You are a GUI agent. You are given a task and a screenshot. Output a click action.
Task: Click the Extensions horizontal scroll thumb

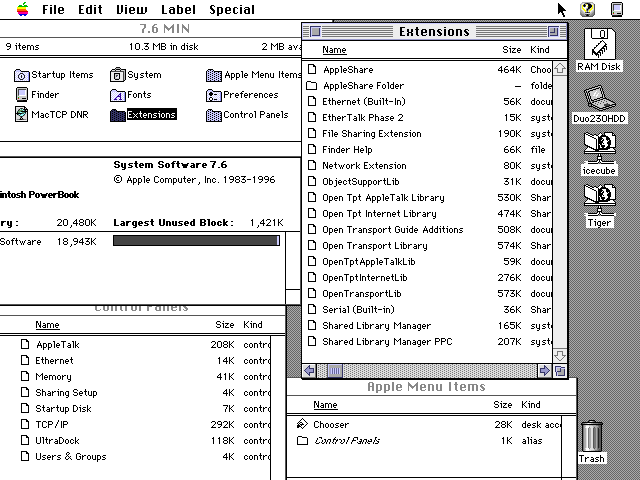click(x=335, y=371)
